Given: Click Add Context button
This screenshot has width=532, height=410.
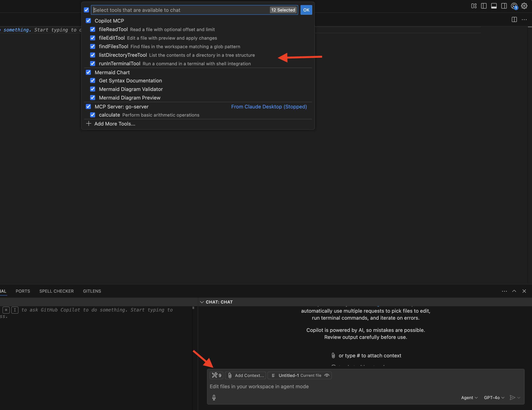Looking at the screenshot, I should tap(246, 375).
